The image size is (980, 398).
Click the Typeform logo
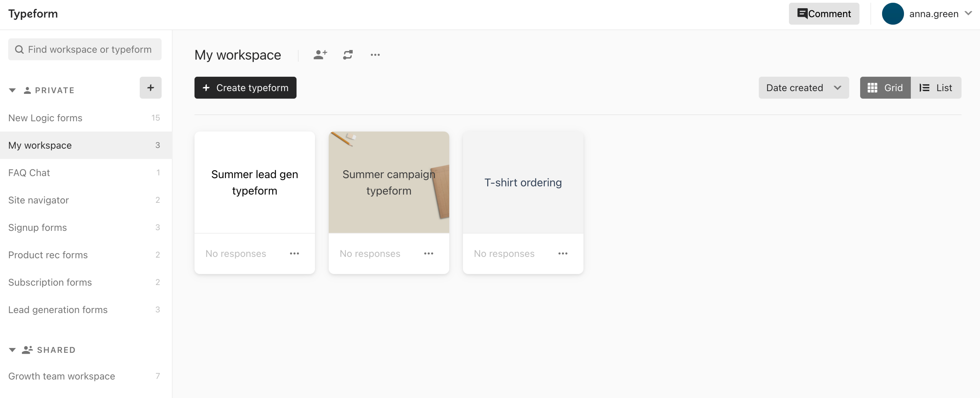[33, 14]
